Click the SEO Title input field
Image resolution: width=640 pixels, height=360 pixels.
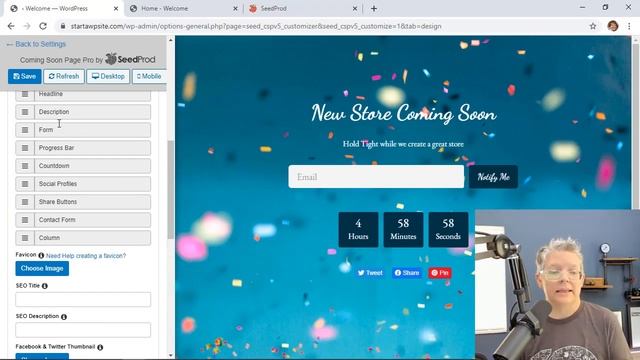(83, 300)
